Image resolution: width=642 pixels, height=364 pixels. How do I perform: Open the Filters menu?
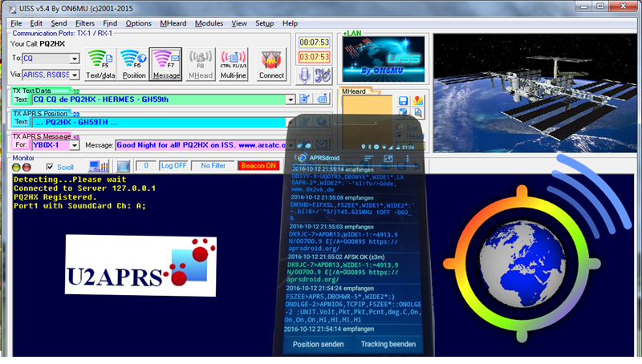85,23
